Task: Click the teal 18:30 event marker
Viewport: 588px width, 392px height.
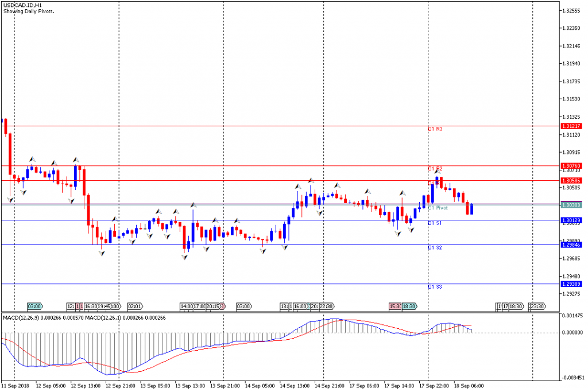Action: 409,306
